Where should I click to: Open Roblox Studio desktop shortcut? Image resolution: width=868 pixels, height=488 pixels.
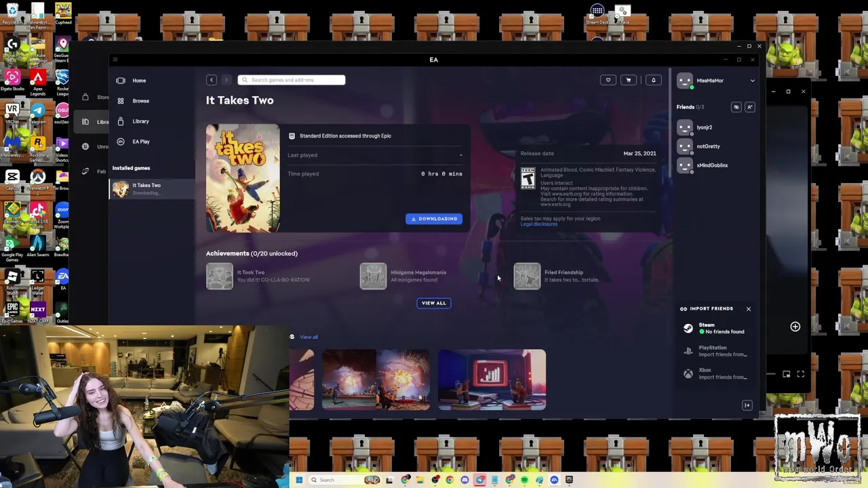pyautogui.click(x=12, y=280)
